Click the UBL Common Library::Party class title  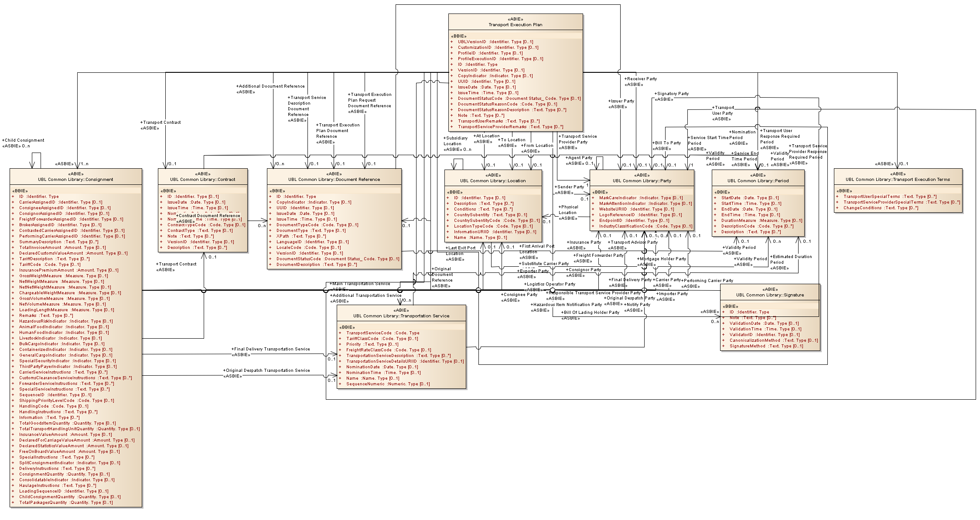(x=642, y=180)
